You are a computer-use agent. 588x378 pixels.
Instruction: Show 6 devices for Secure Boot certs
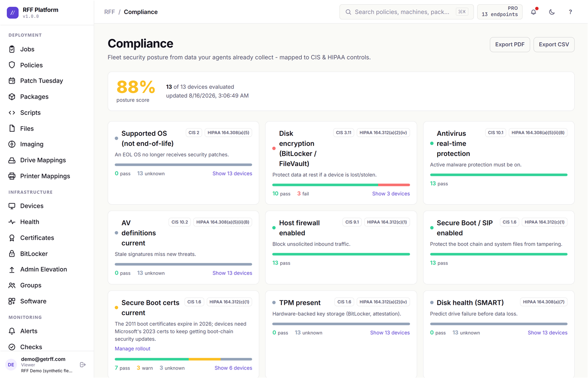(x=234, y=368)
